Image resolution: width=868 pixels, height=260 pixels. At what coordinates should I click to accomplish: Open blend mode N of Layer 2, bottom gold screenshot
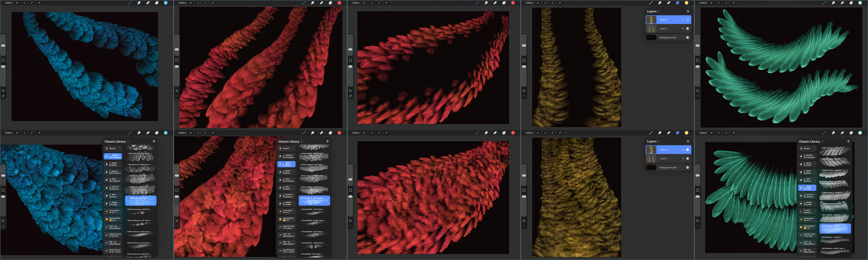point(683,158)
